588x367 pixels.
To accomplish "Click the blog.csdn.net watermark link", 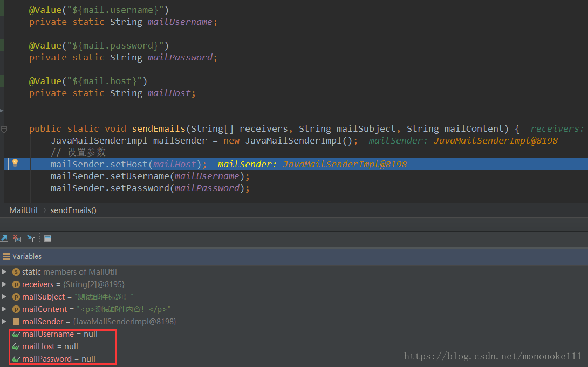I will [x=493, y=356].
